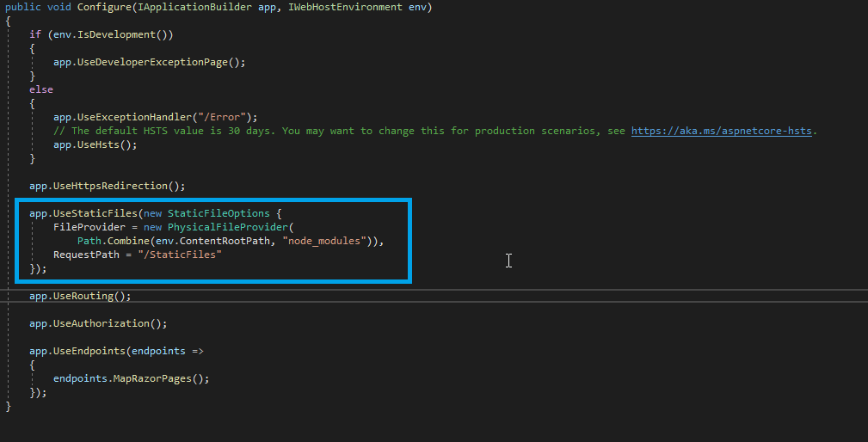Click the app.UseEndpoints call
The height and width of the screenshot is (442, 868).
point(77,351)
